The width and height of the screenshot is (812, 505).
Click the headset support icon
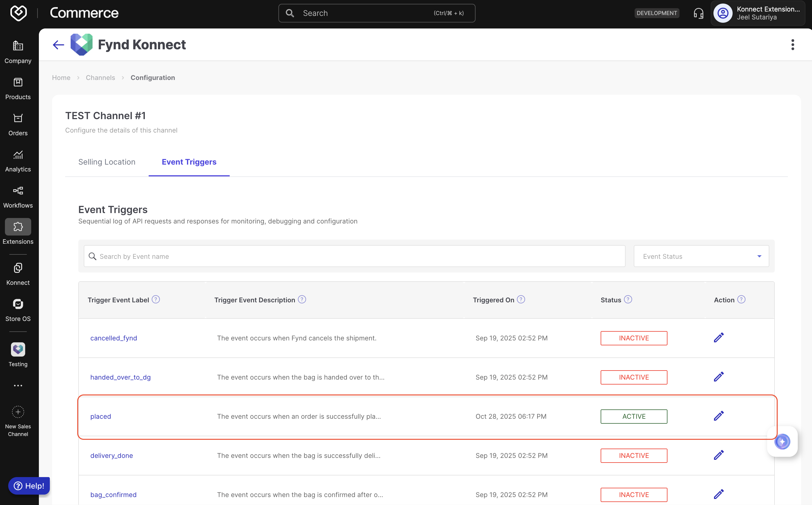(x=698, y=13)
